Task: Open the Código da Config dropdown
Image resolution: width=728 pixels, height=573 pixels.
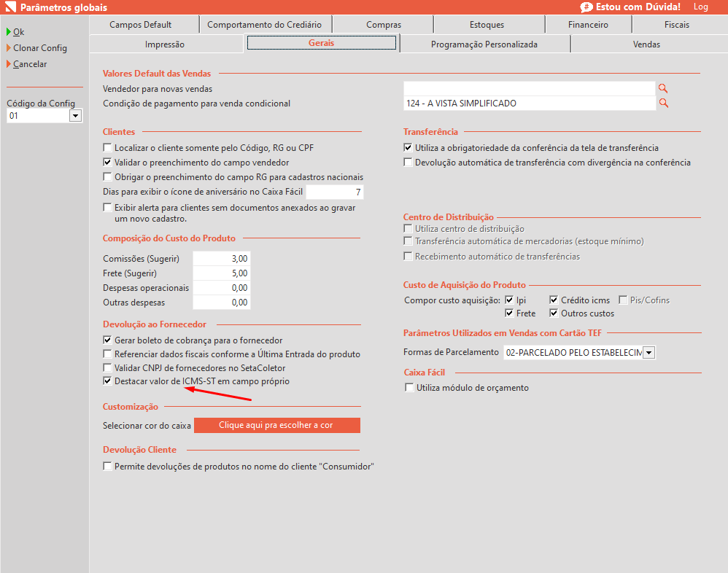Action: point(75,115)
